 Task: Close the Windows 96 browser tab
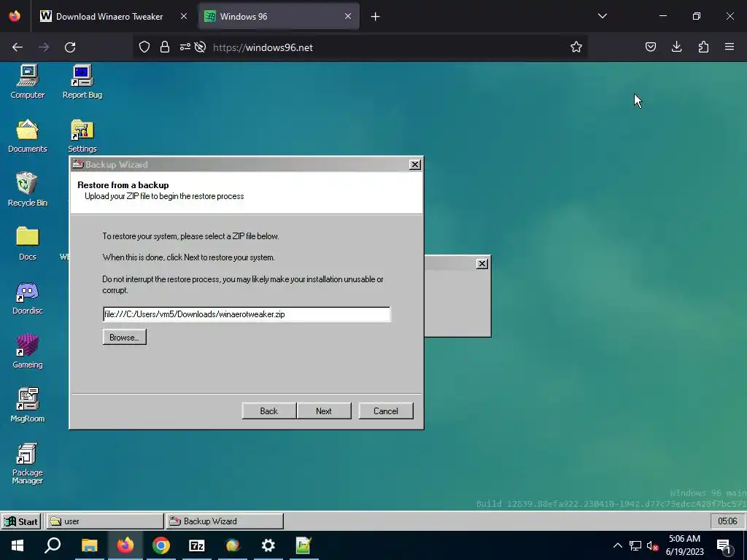pos(348,16)
